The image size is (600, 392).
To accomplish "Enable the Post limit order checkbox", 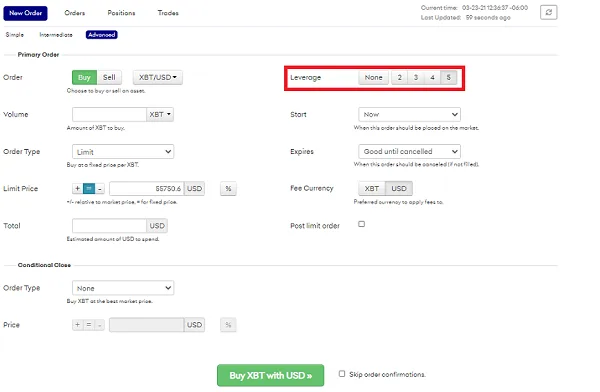I will point(362,224).
